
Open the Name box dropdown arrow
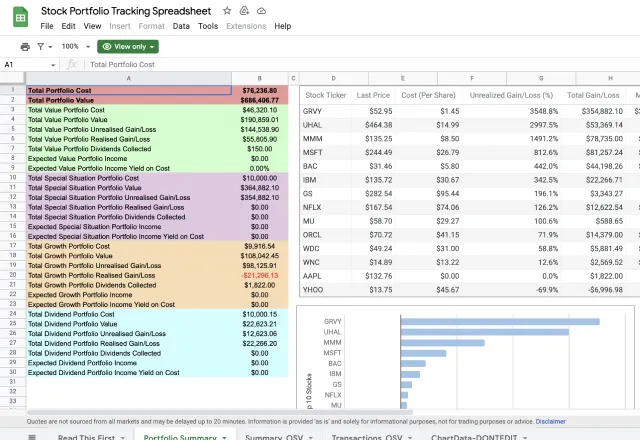pyautogui.click(x=53, y=65)
